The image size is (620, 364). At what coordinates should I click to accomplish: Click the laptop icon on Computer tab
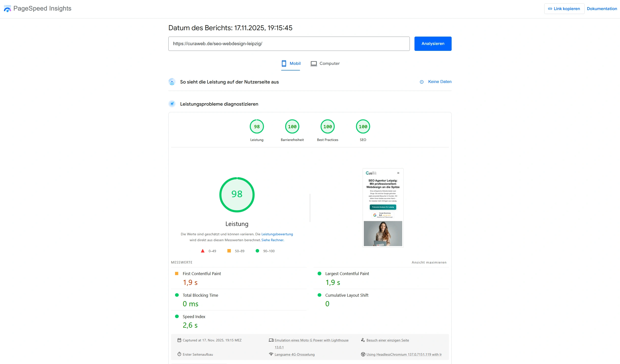[x=313, y=63]
